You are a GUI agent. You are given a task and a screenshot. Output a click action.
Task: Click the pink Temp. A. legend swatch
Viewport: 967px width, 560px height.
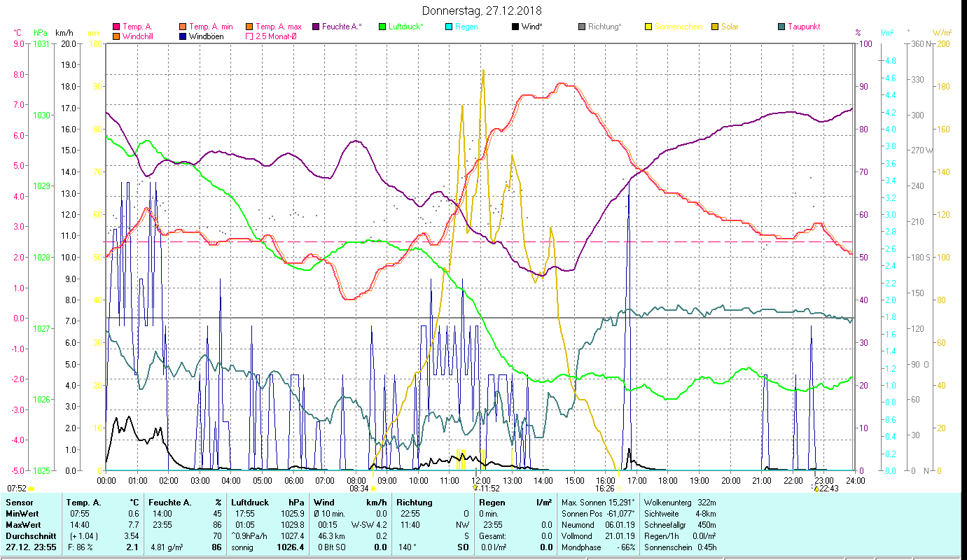point(116,27)
